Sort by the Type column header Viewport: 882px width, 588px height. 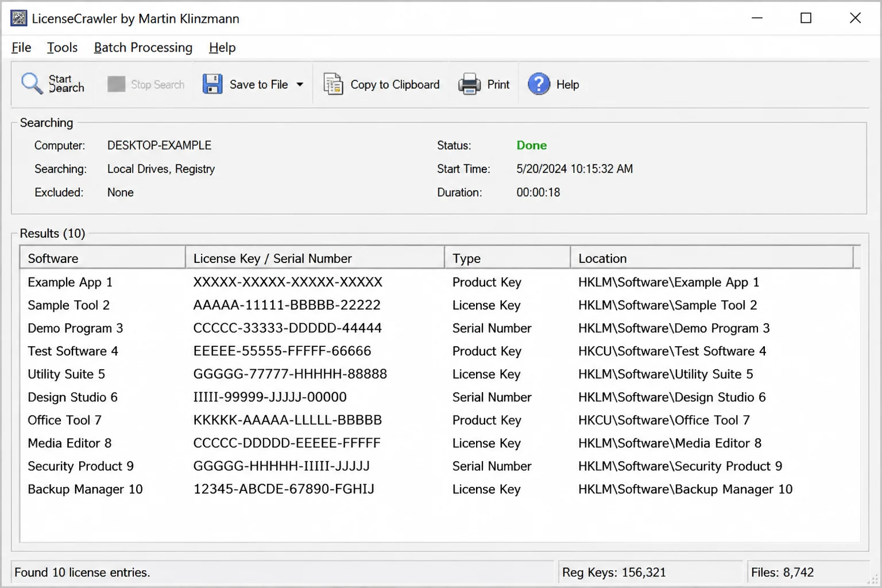tap(507, 258)
